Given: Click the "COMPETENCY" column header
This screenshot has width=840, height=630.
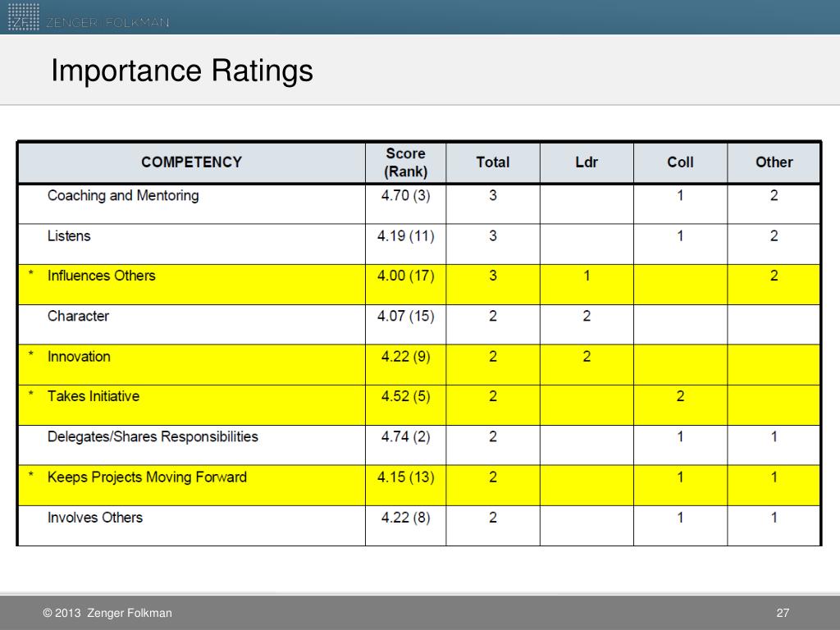Looking at the screenshot, I should click(191, 162).
